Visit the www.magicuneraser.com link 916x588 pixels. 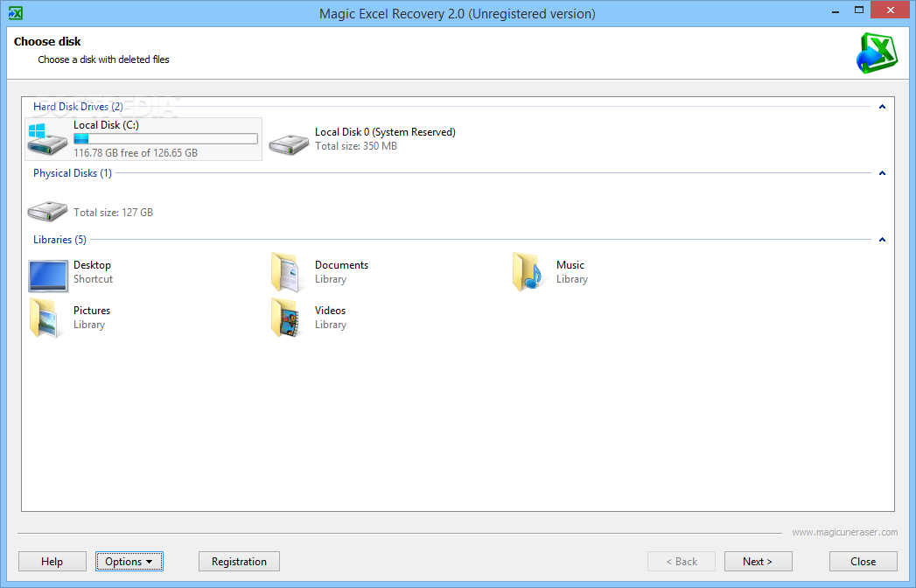[845, 532]
